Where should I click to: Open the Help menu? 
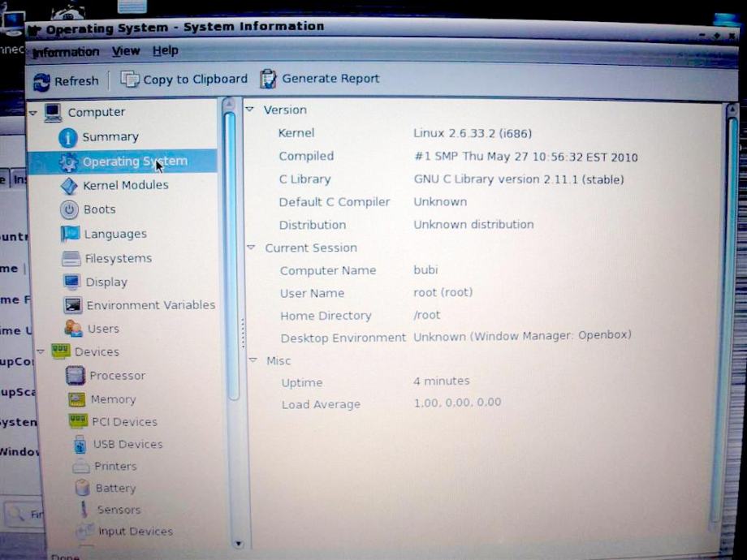[166, 50]
